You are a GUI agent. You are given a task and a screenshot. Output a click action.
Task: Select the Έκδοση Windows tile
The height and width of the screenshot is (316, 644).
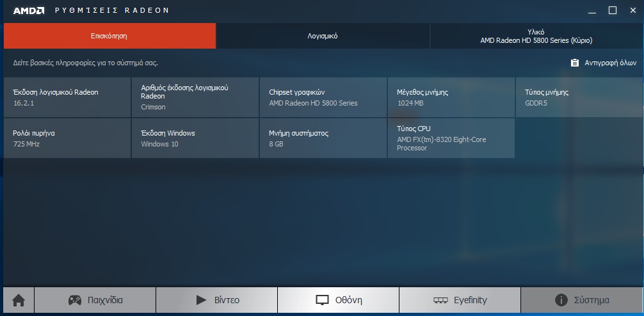(x=195, y=138)
